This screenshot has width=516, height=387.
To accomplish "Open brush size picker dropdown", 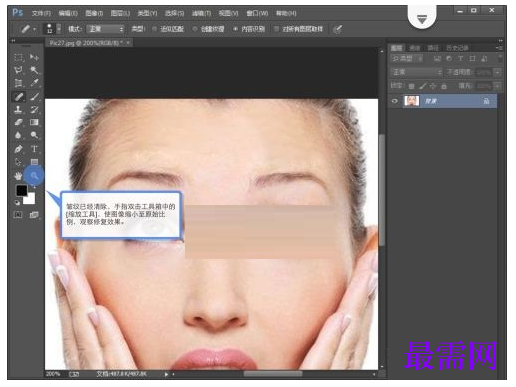I will coord(59,29).
